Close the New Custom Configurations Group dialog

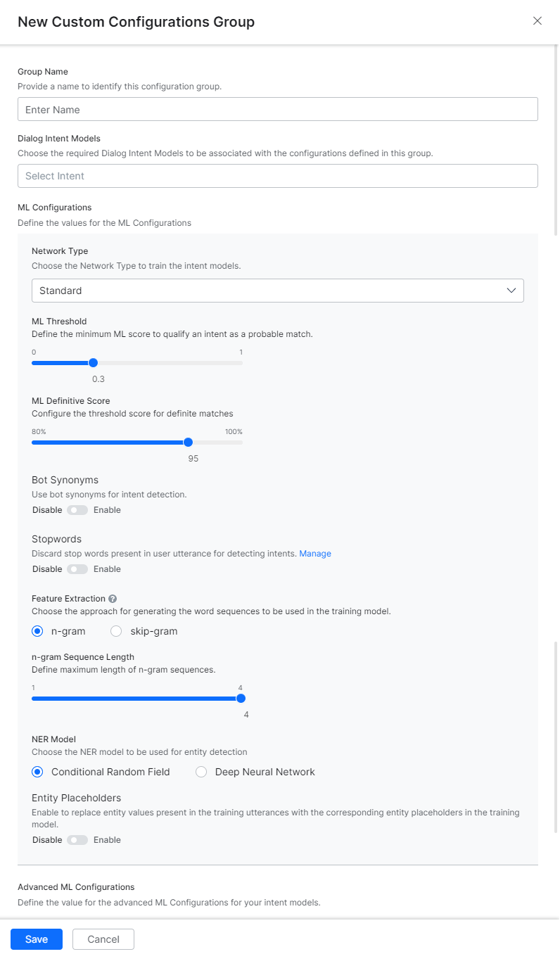(x=537, y=20)
